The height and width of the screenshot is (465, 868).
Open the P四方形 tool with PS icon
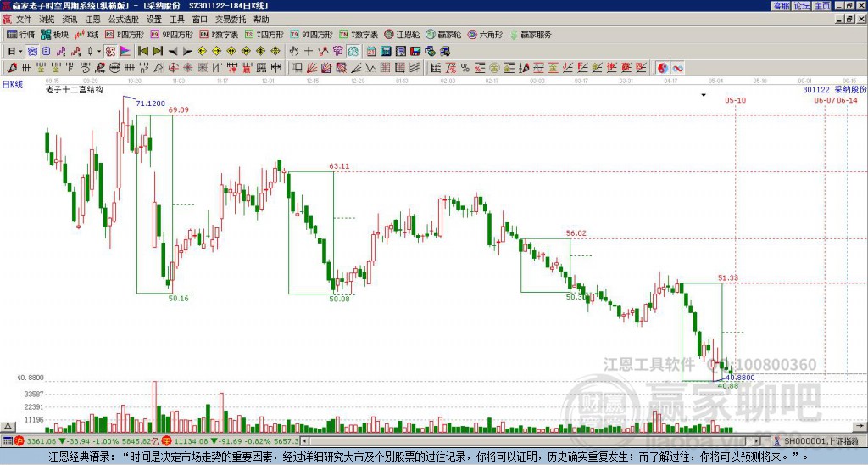point(125,34)
